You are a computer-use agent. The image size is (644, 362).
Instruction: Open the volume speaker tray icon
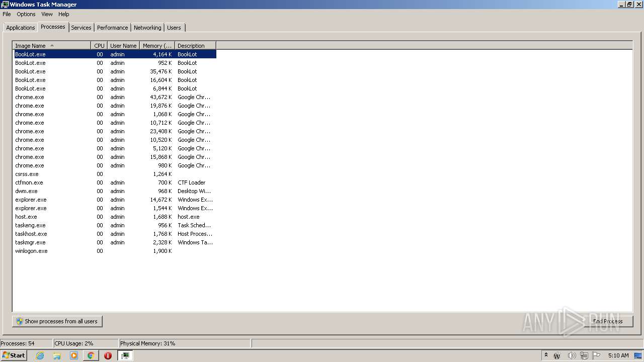572,355
